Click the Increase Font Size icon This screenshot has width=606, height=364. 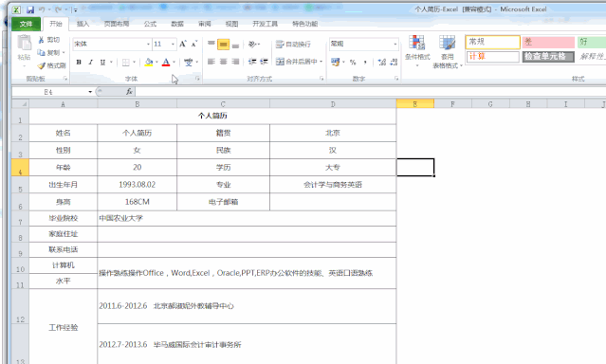pos(183,44)
